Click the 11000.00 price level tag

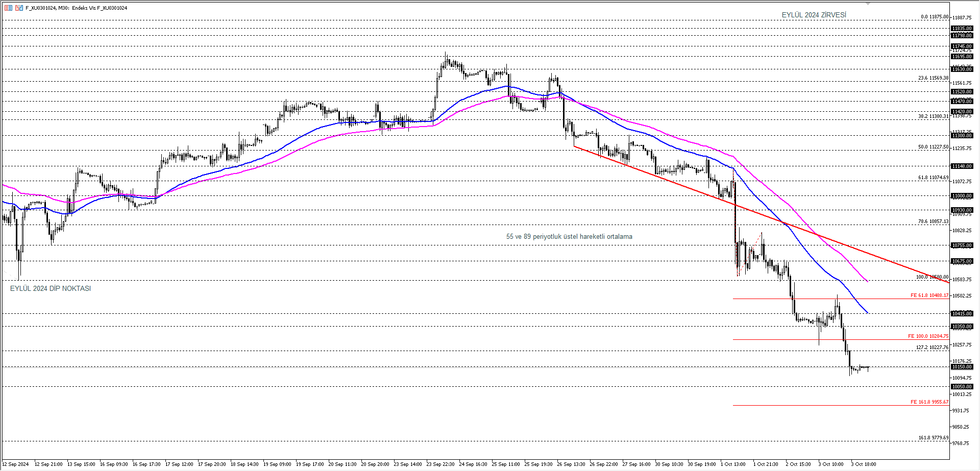(962, 196)
